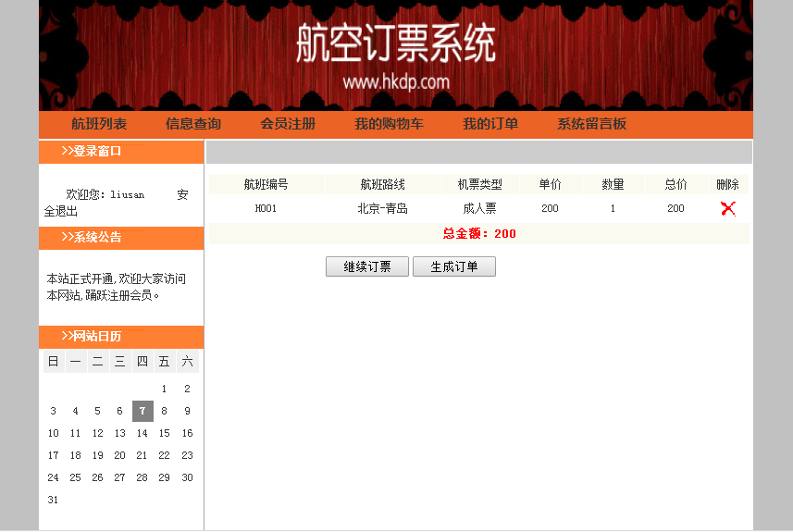Select day 15 in the calendar
Viewport: 793px width, 532px height.
click(x=165, y=433)
